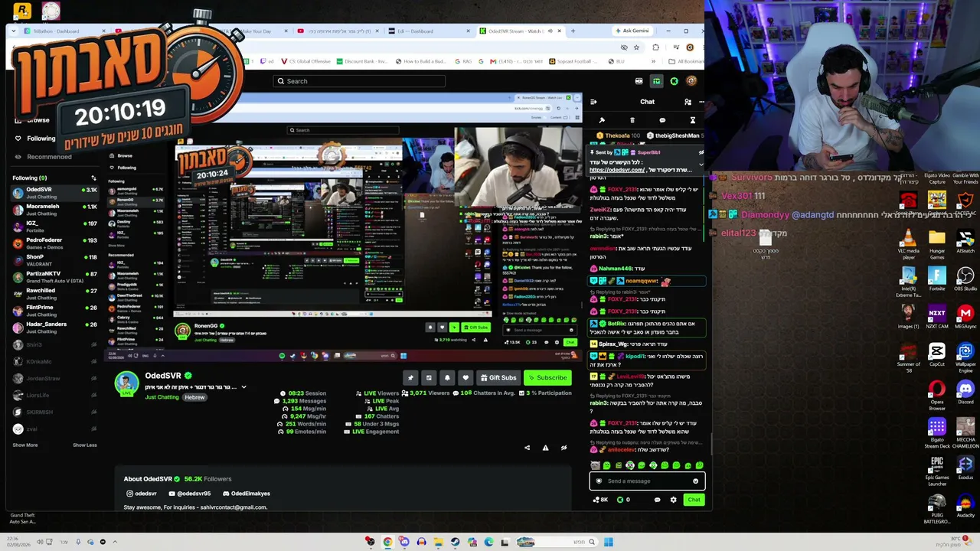Bookmark this page with the star icon
Viewport: 980px width, 551px height.
[x=636, y=47]
